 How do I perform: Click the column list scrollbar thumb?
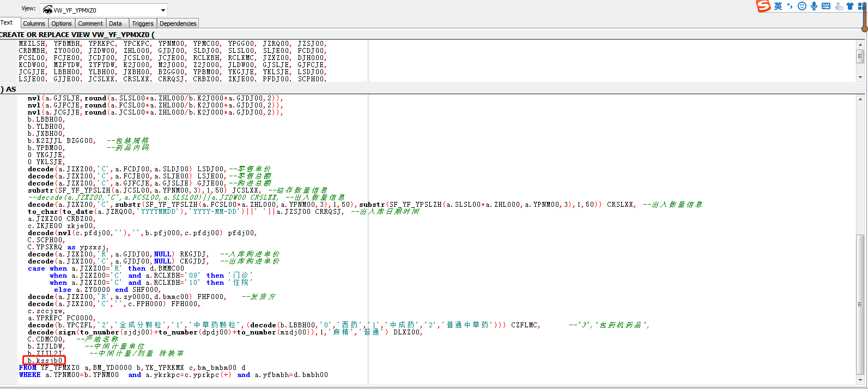pyautogui.click(x=860, y=56)
